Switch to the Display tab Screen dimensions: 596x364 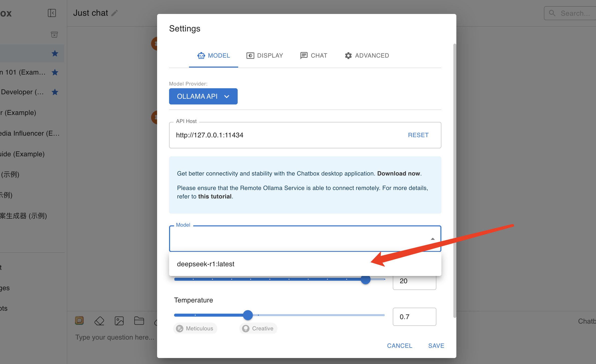[x=265, y=56]
